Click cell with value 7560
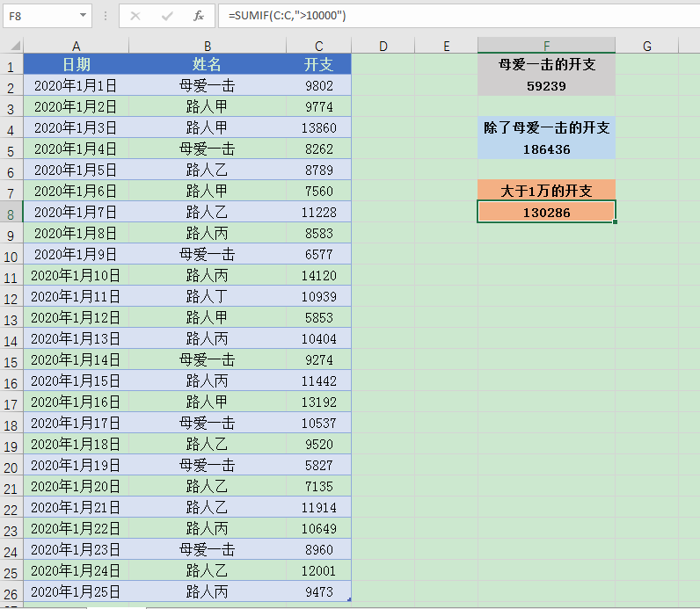700x609 pixels. 318,191
